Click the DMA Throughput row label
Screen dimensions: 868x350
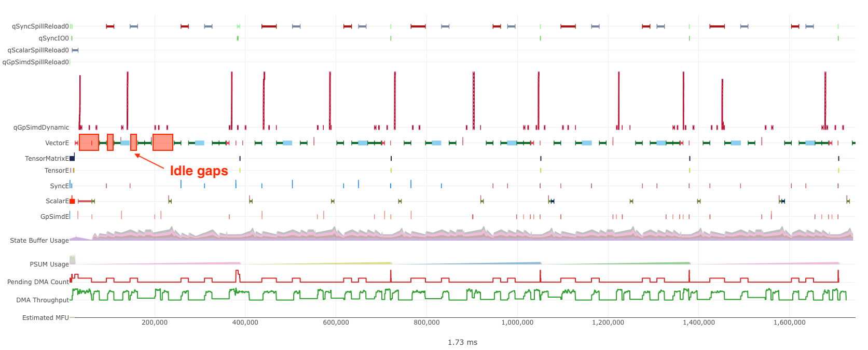pos(42,300)
